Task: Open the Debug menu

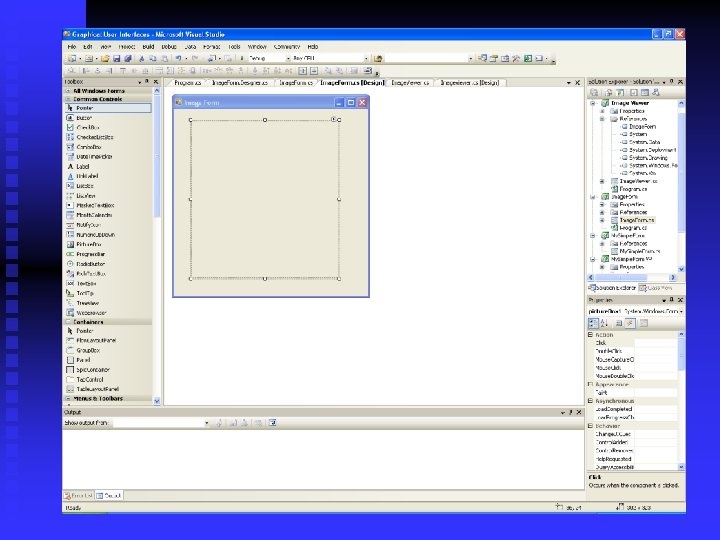Action: [169, 47]
